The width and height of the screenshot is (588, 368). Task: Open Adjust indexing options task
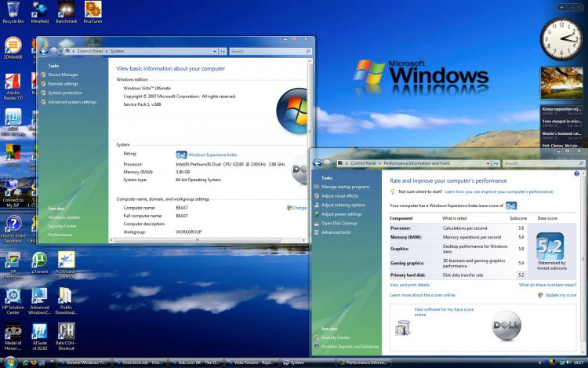343,205
